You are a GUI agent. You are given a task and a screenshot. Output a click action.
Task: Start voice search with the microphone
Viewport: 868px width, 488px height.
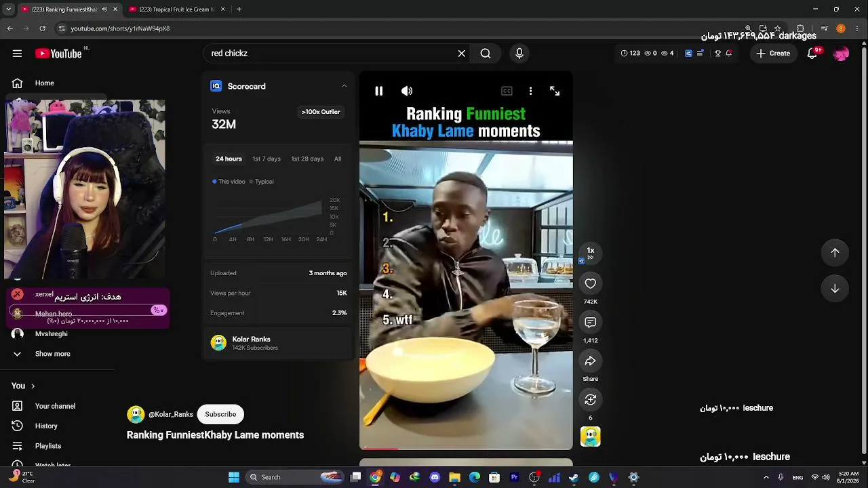pos(519,54)
